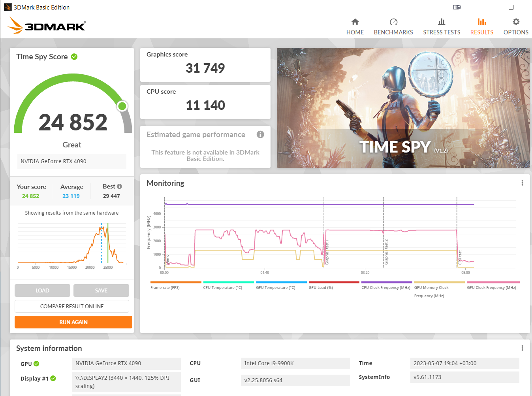Click COMPARE RESULT ONLINE
Viewport: 532px width, 396px height.
72,306
